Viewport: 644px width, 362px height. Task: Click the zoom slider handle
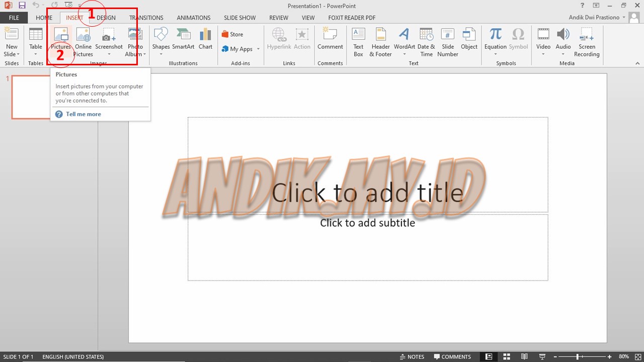point(577,356)
